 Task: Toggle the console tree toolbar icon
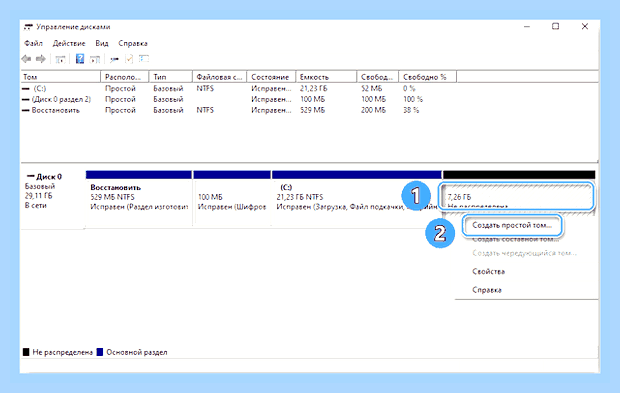(60, 59)
